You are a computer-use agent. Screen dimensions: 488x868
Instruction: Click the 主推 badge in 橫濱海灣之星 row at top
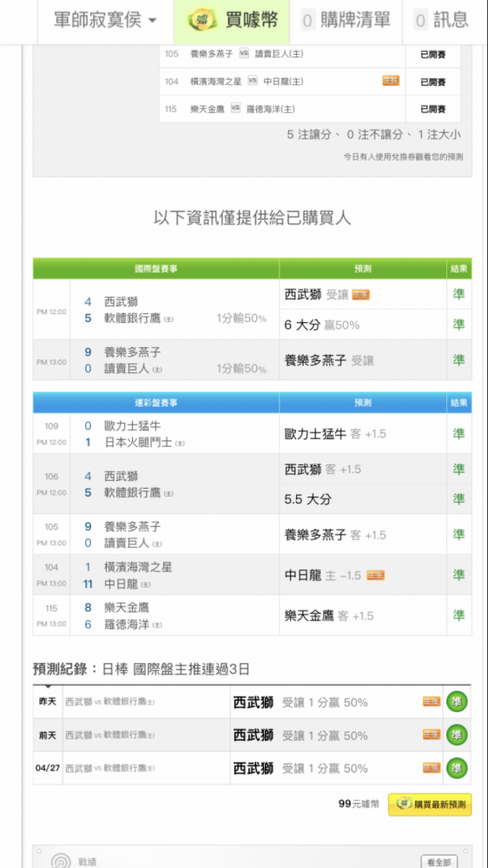coord(391,82)
